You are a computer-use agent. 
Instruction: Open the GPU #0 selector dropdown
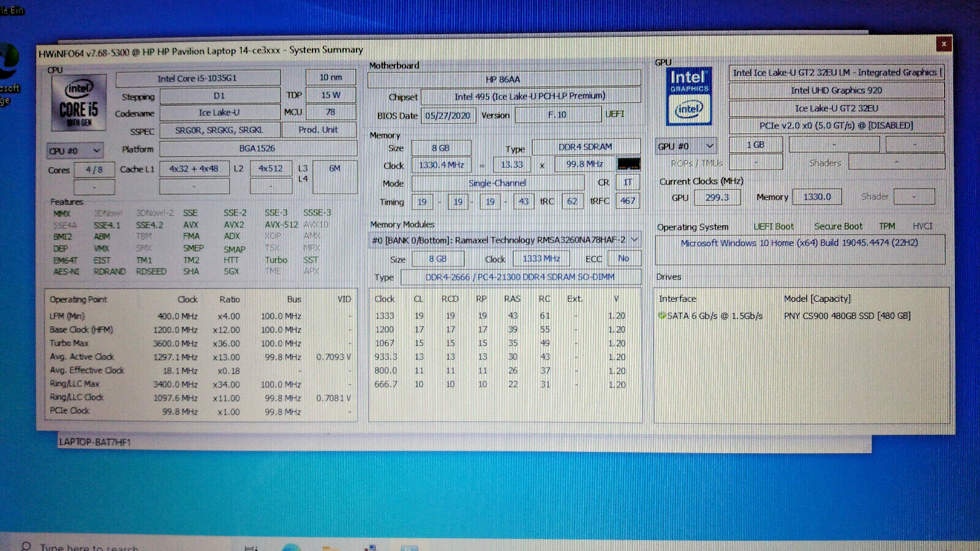[x=685, y=146]
